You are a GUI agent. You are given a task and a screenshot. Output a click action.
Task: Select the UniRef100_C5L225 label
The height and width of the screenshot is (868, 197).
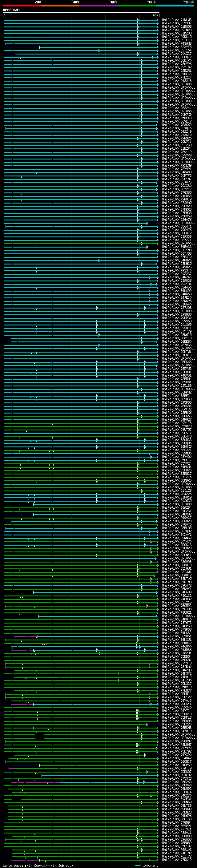pos(177,724)
